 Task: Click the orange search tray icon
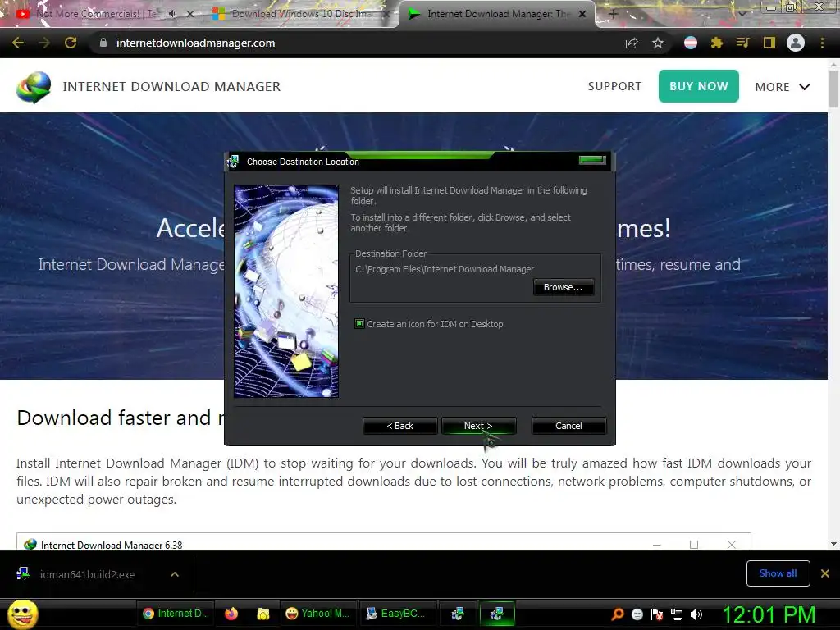[617, 614]
